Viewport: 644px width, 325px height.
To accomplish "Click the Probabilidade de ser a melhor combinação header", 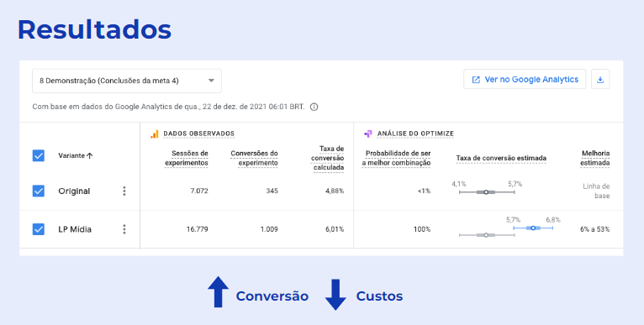I will tap(396, 158).
